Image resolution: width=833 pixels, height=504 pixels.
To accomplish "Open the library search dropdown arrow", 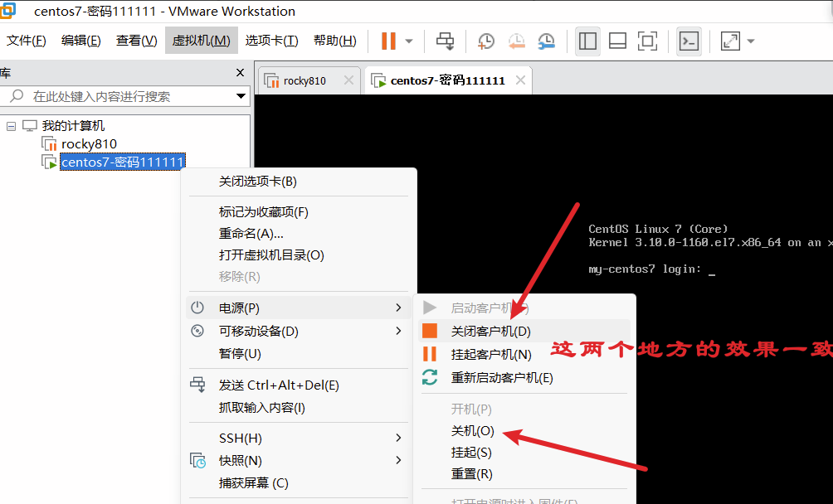I will coord(241,96).
